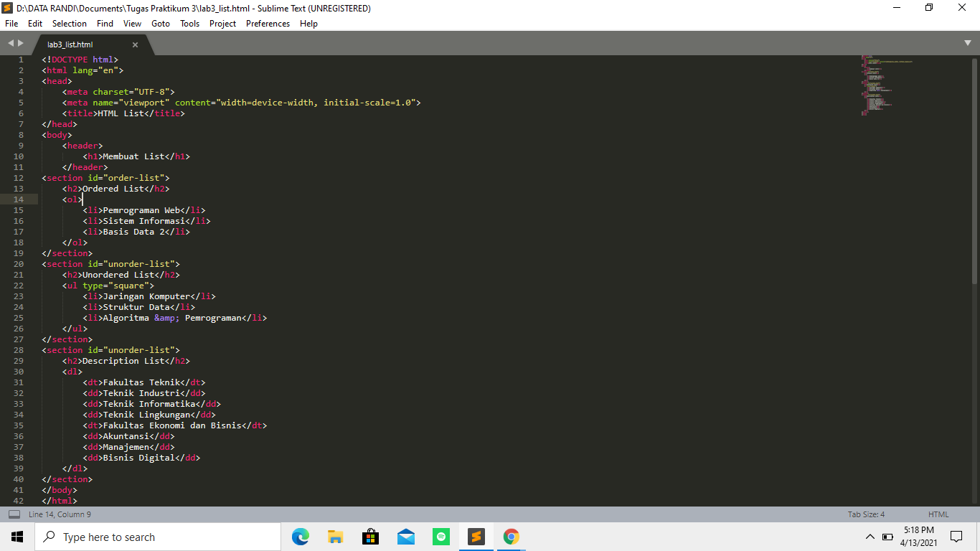The width and height of the screenshot is (980, 551).
Task: Click the minimap to jump in the file
Action: (x=882, y=86)
